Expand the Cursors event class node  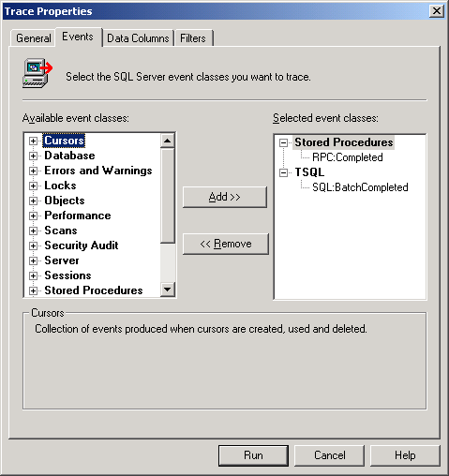click(x=33, y=141)
